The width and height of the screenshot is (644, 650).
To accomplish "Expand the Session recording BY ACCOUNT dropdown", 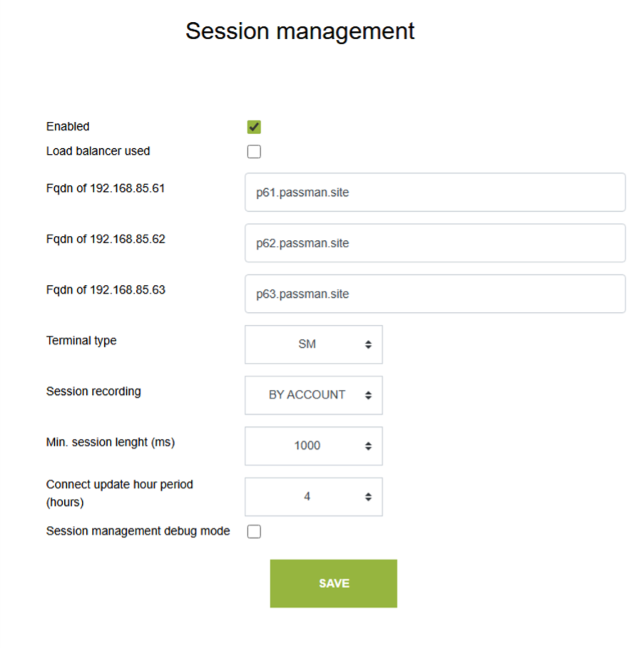I will (x=313, y=395).
